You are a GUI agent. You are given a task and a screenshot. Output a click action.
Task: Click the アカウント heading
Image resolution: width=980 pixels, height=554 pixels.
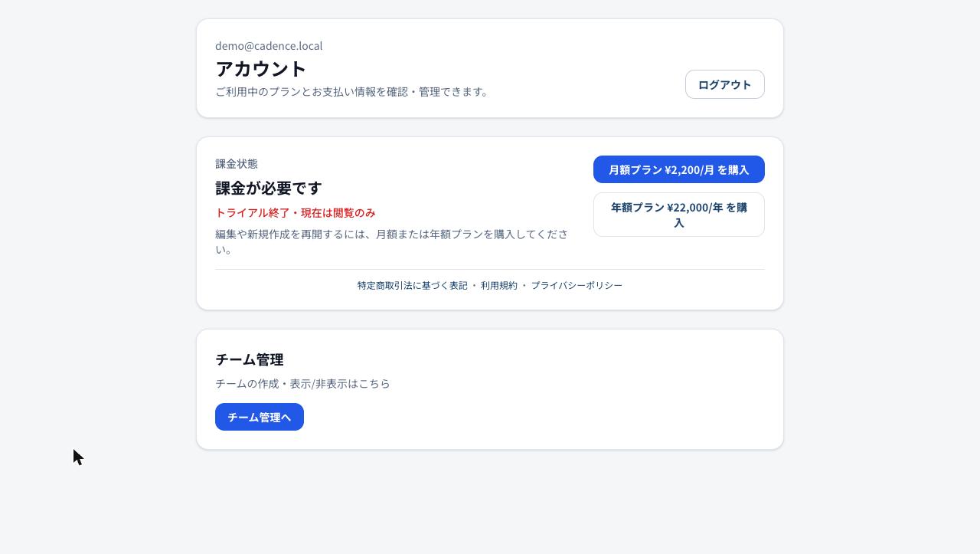click(261, 68)
